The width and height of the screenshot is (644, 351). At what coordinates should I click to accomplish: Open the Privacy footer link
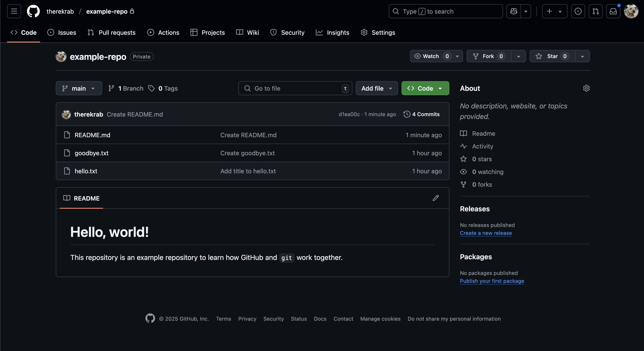pyautogui.click(x=247, y=319)
